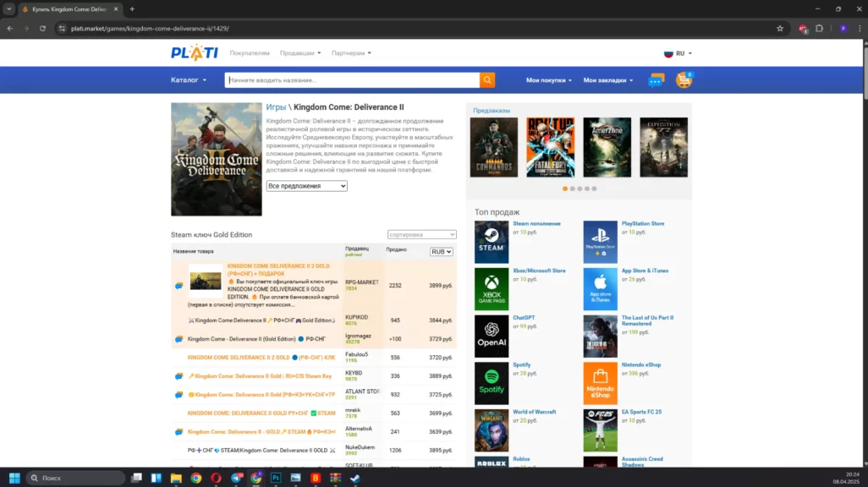Change currency via the RUB dropdown
The width and height of the screenshot is (868, 487).
[x=442, y=252]
